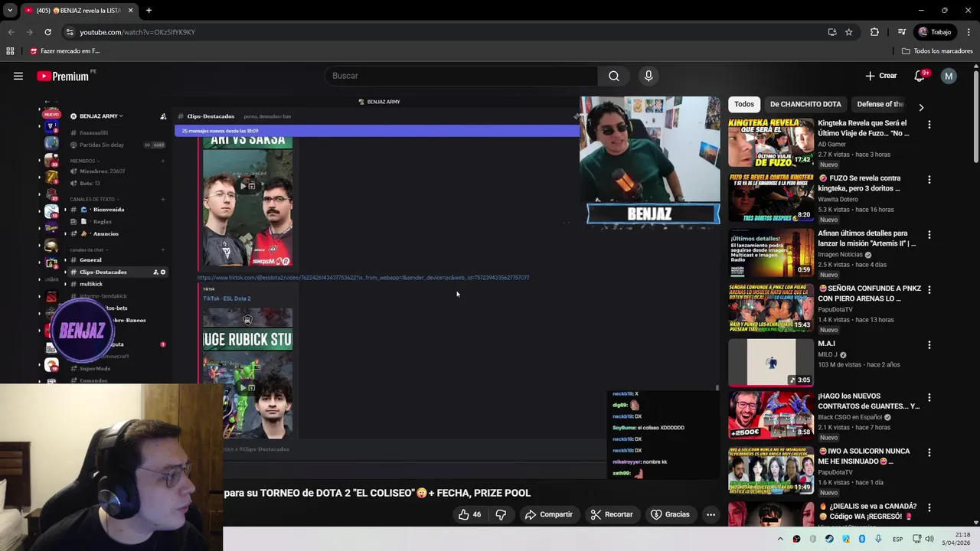The height and width of the screenshot is (551, 980).
Task: Reload the page in Chrome
Action: coord(47,32)
